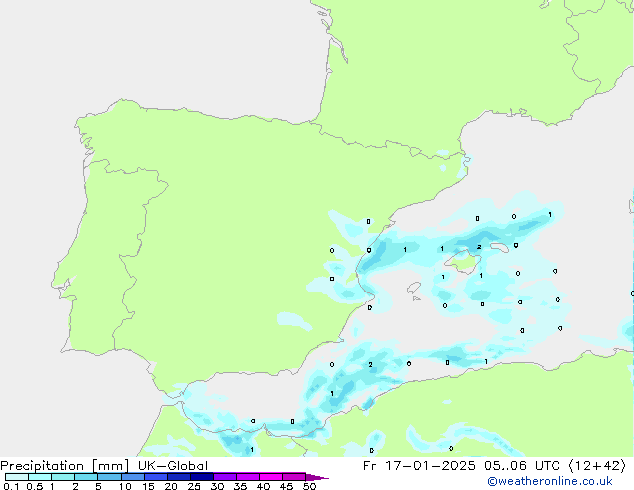This screenshot has height=490, width=634.
Task: Click Ibiza island on the map
Action: point(414,288)
